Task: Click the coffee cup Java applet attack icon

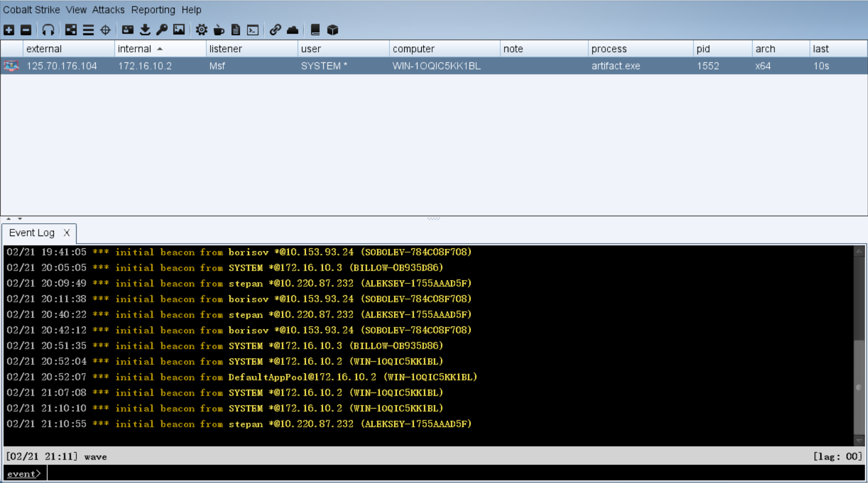Action: (219, 30)
